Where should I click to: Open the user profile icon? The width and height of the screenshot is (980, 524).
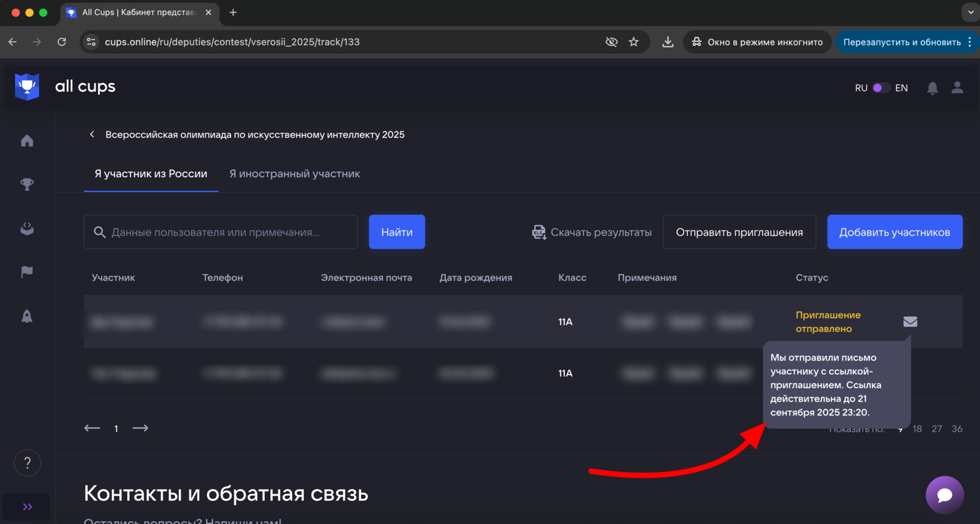pos(957,88)
